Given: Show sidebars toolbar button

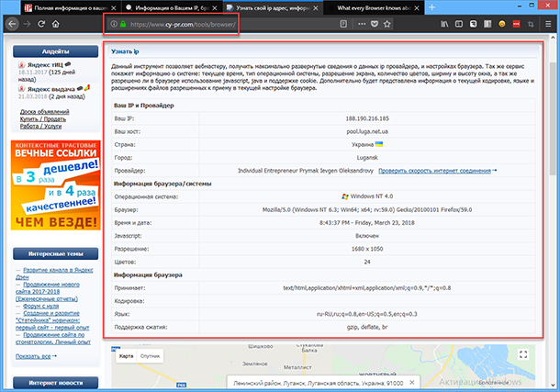Looking at the screenshot, I should click(x=459, y=24).
